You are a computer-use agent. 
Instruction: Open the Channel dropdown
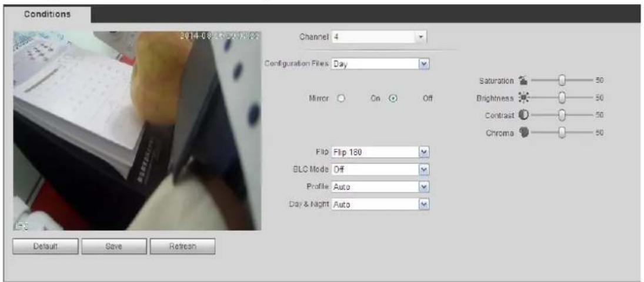379,37
